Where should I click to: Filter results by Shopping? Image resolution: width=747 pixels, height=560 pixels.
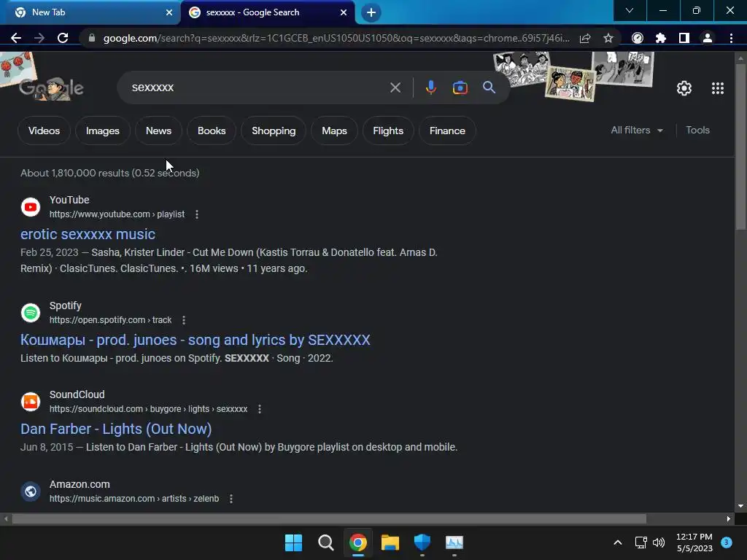point(274,131)
